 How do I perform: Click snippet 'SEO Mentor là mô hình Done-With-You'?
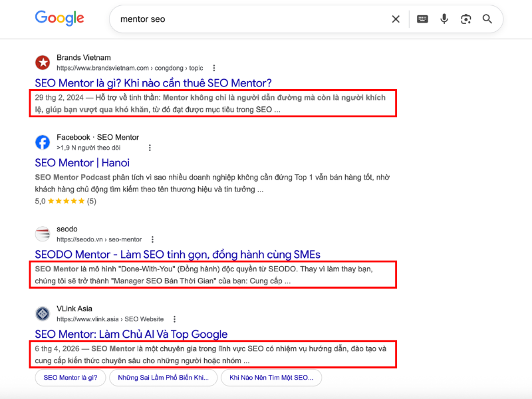204,275
